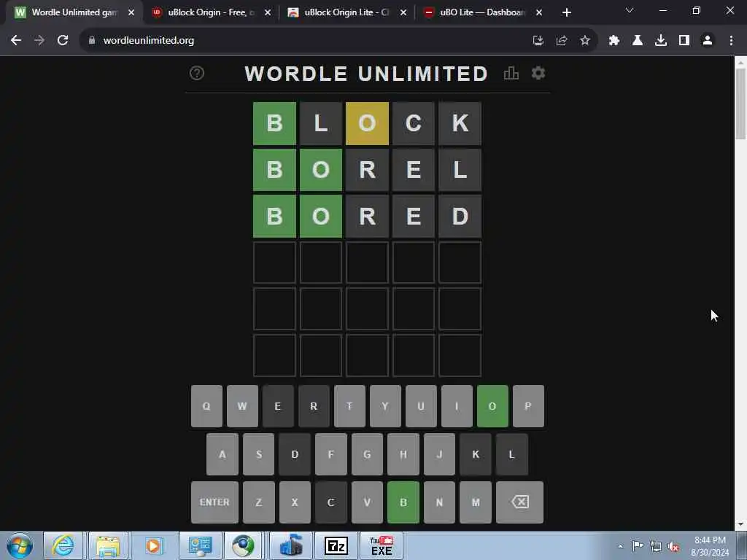Viewport: 747px width, 560px height.
Task: Open the Action Center flag tray icon
Action: point(638,546)
